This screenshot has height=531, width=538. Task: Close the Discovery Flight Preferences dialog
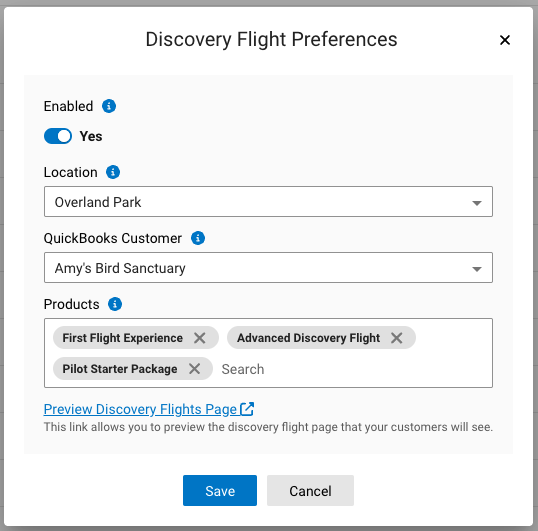coord(505,40)
